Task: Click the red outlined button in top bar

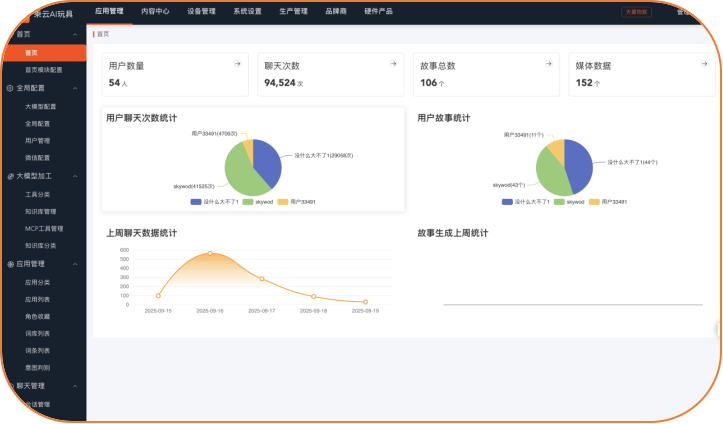Action: [636, 12]
